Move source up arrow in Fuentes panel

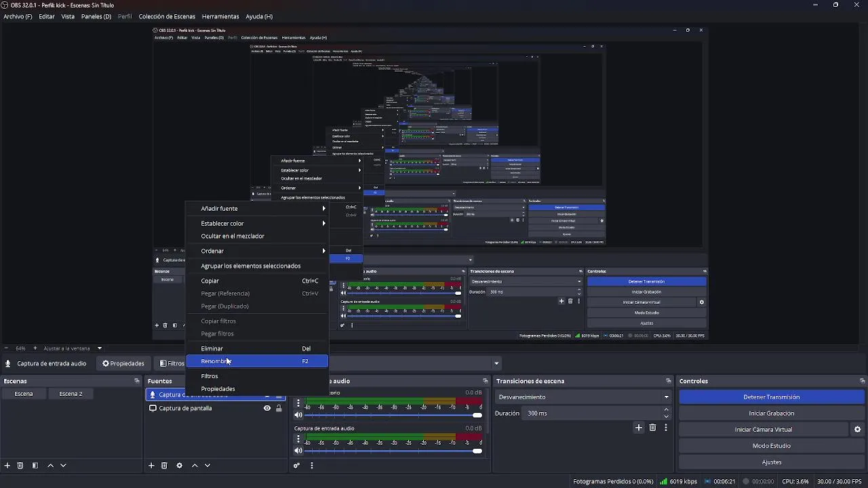(x=195, y=466)
